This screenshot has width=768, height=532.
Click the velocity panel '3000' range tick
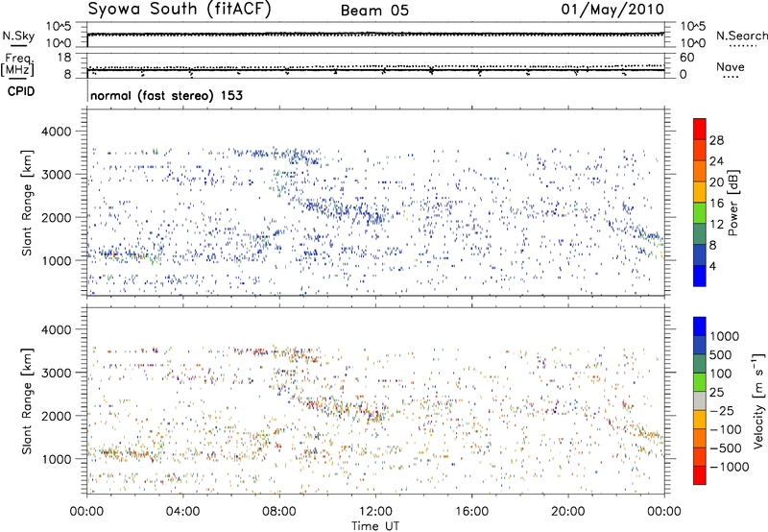(56, 373)
